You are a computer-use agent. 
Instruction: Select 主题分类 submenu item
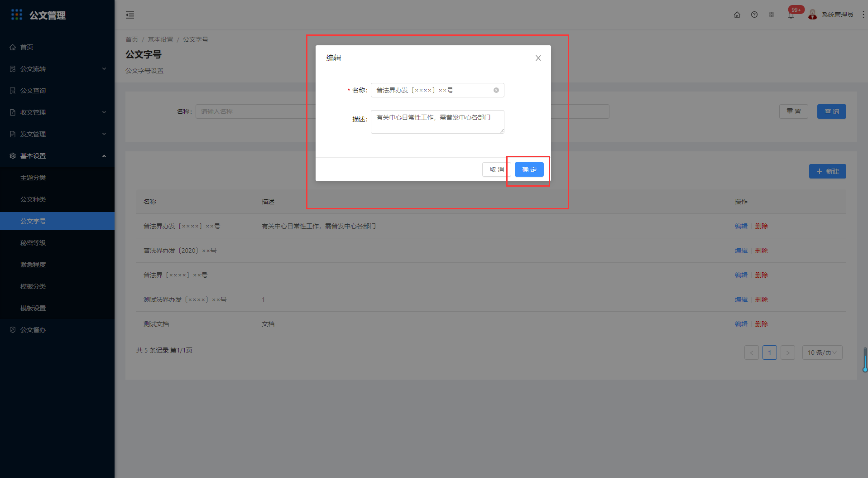[57, 178]
